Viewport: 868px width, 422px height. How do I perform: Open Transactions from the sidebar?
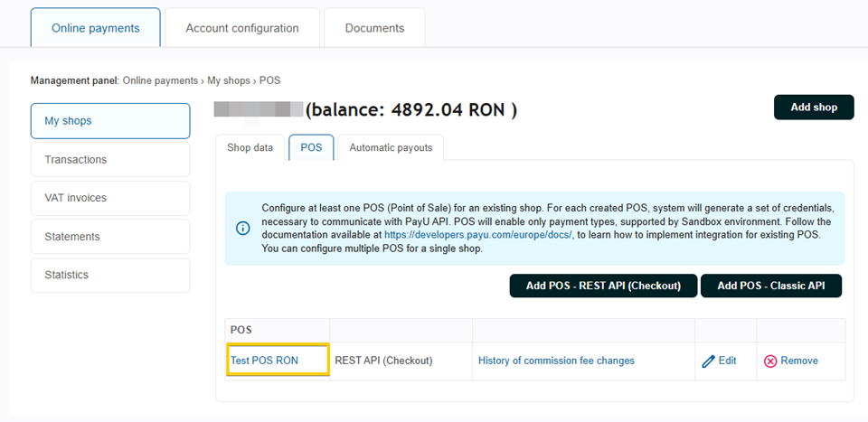(109, 160)
